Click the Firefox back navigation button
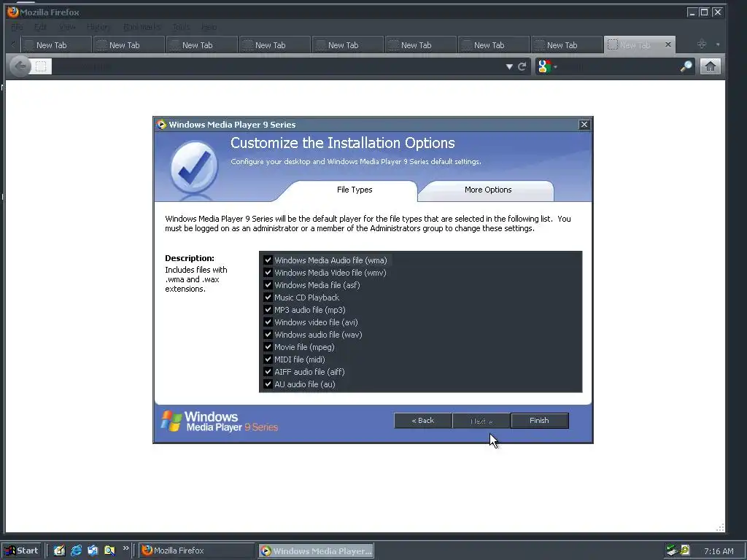The width and height of the screenshot is (747, 560). [x=20, y=66]
